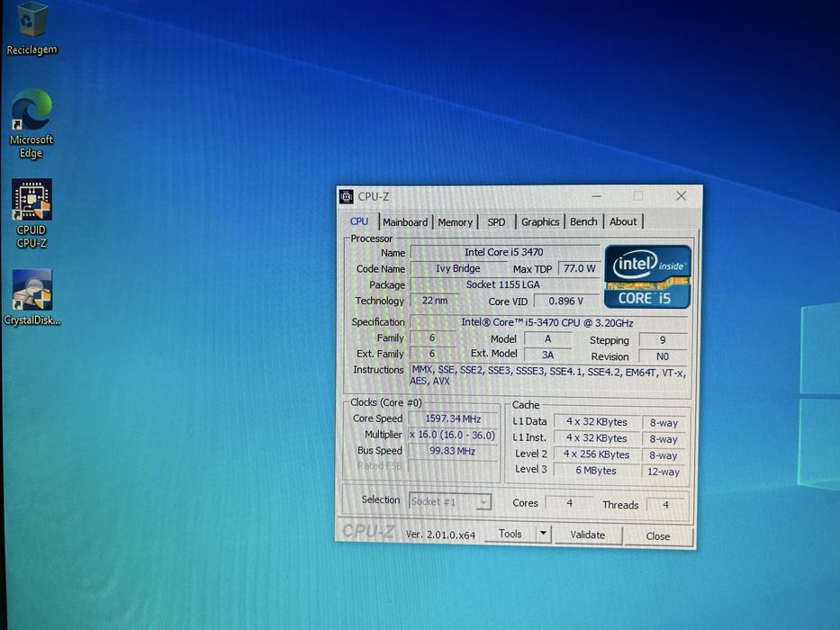The image size is (840, 630).
Task: Click the Name field 'Intel Core i5 3470'
Action: [x=504, y=252]
